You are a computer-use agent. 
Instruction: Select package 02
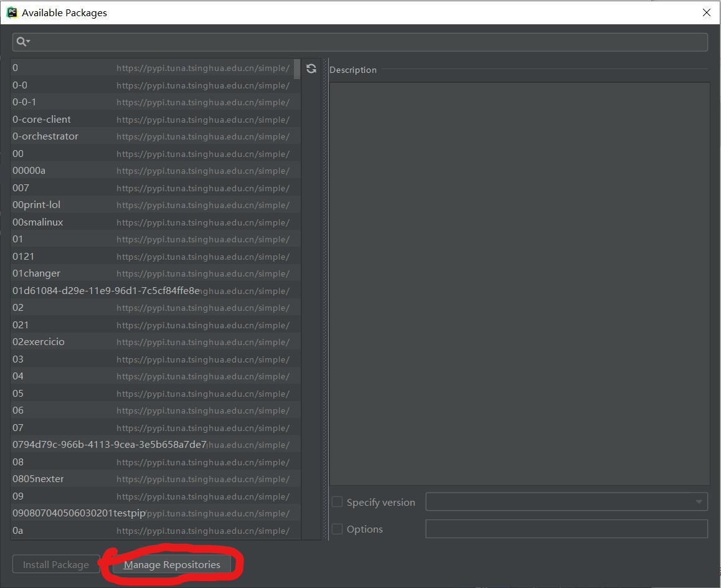[156, 308]
